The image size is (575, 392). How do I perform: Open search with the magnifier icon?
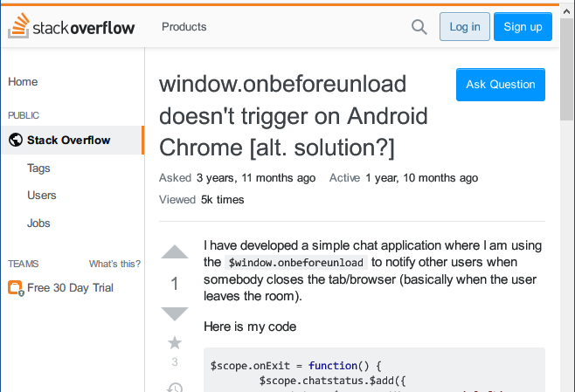(x=419, y=27)
